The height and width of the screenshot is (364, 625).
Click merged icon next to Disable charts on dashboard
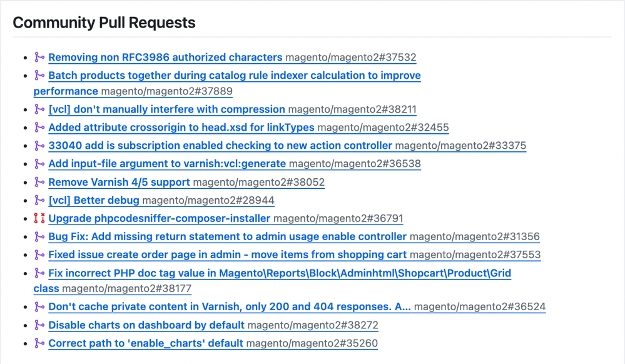39,325
